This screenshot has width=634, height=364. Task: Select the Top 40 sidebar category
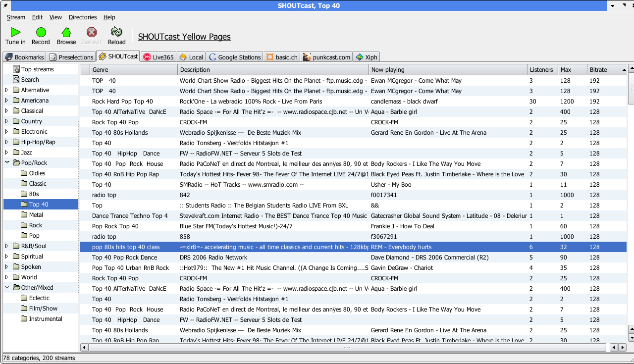tap(41, 205)
